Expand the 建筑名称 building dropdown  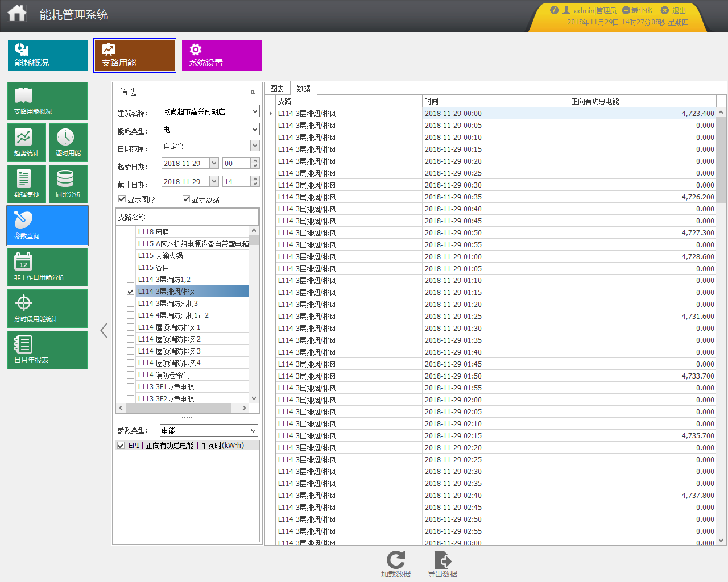coord(255,111)
